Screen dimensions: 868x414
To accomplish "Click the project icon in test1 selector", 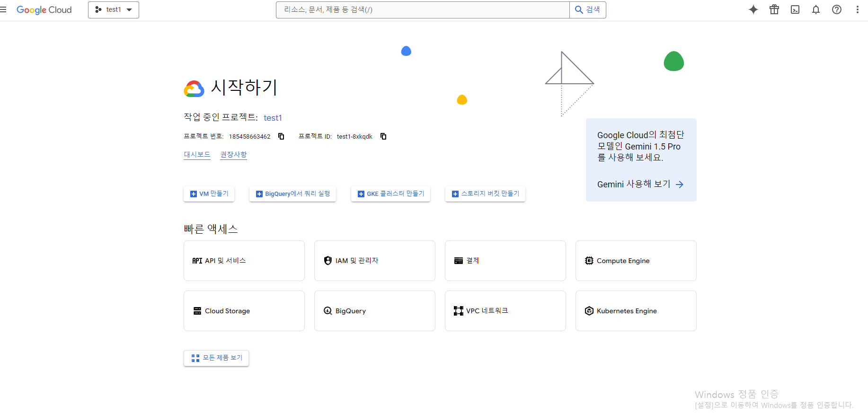I will [x=98, y=9].
